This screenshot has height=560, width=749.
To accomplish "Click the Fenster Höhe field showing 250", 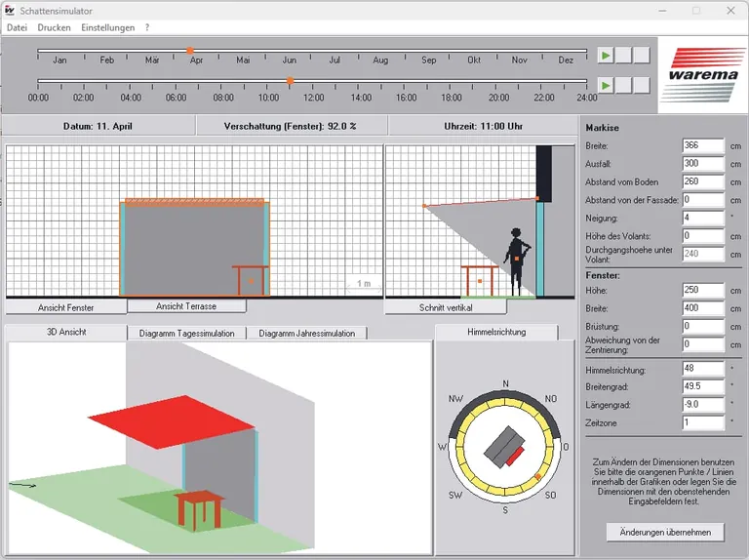I will (703, 291).
